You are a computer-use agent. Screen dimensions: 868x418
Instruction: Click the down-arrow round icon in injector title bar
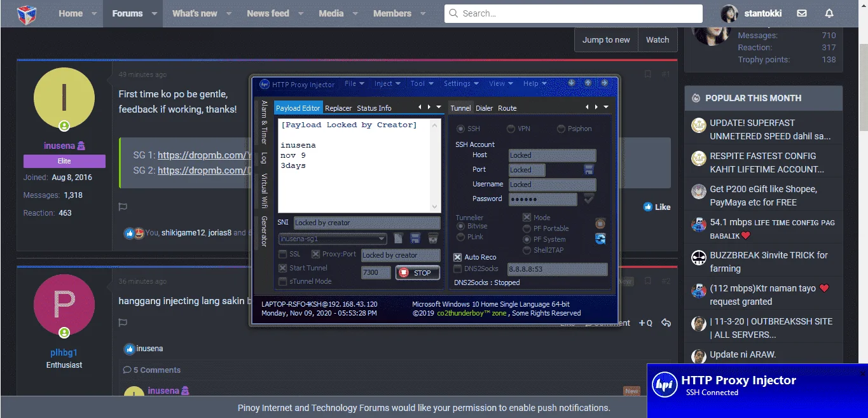point(572,83)
